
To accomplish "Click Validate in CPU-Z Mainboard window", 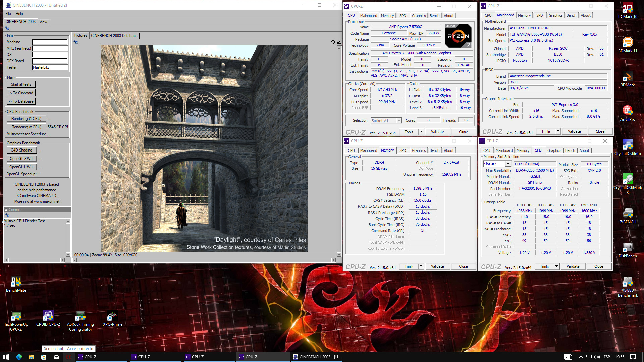I will point(574,131).
